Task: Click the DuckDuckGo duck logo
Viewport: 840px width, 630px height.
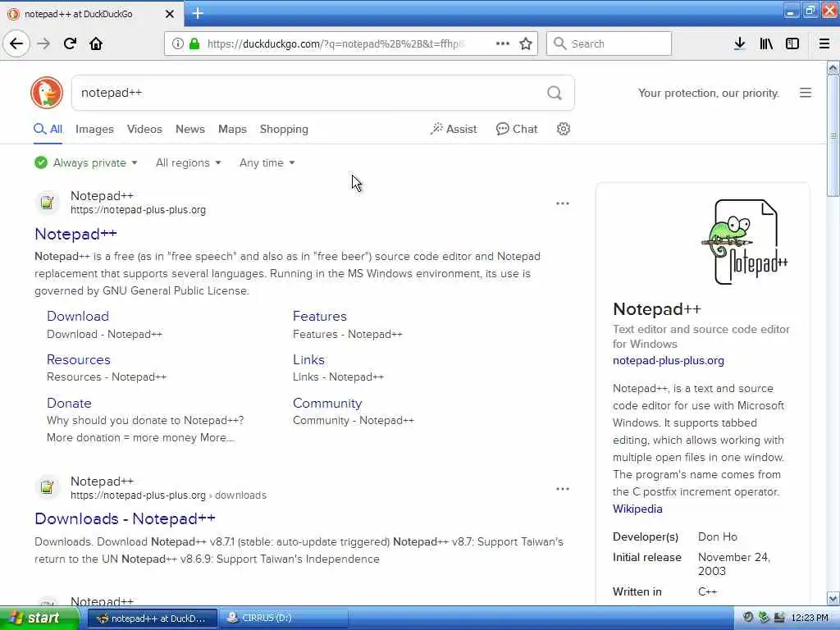Action: (47, 93)
